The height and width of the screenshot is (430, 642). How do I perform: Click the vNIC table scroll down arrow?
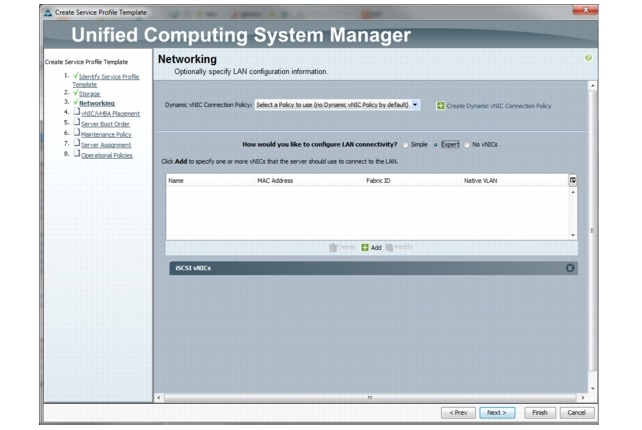(x=573, y=235)
